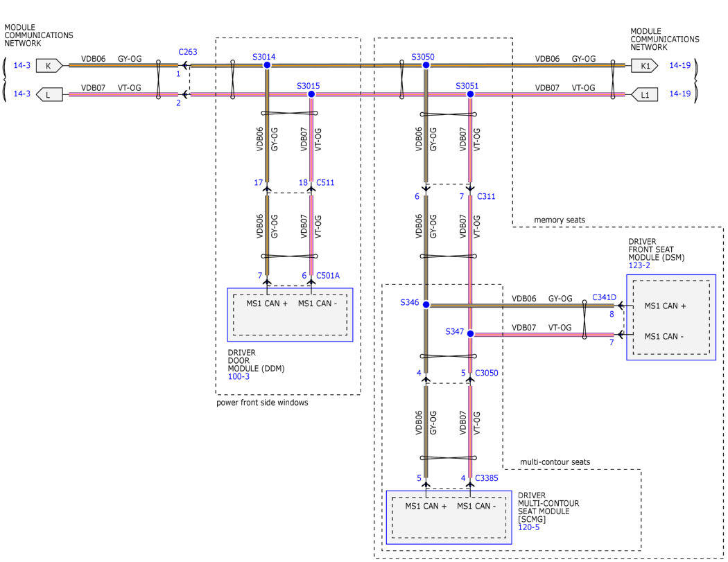Click the C263 connector label
Screen dimensions: 728x562
188,52
